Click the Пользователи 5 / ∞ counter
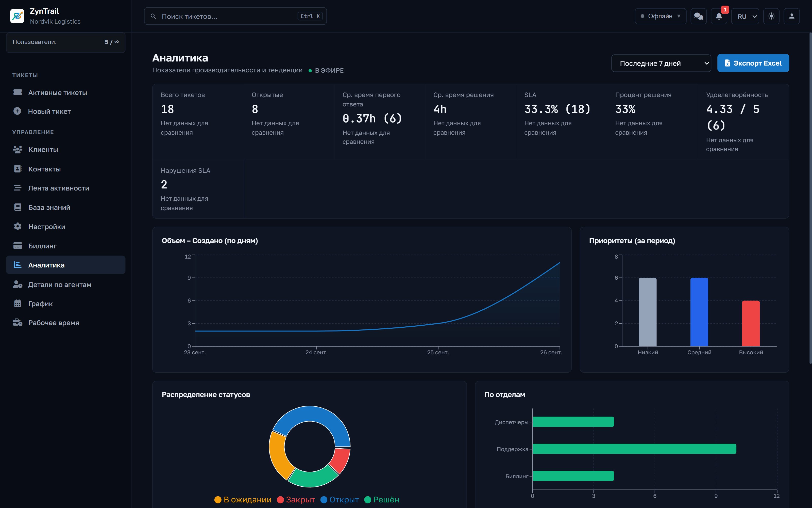Screen dimensions: 812x508 (x=66, y=42)
